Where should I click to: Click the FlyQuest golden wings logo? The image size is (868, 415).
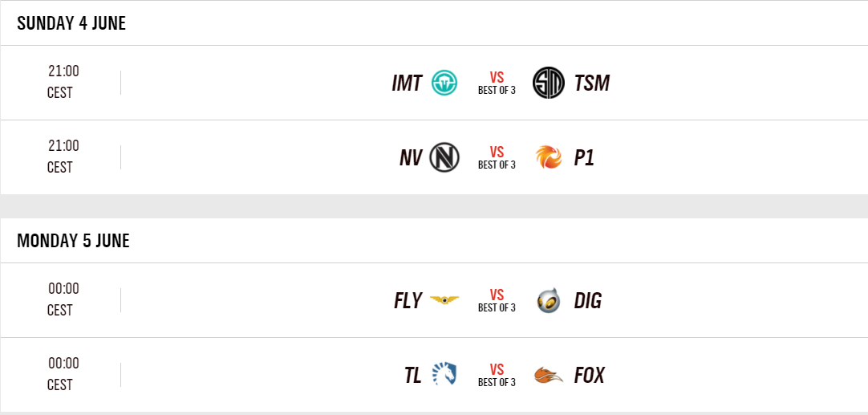coord(444,300)
